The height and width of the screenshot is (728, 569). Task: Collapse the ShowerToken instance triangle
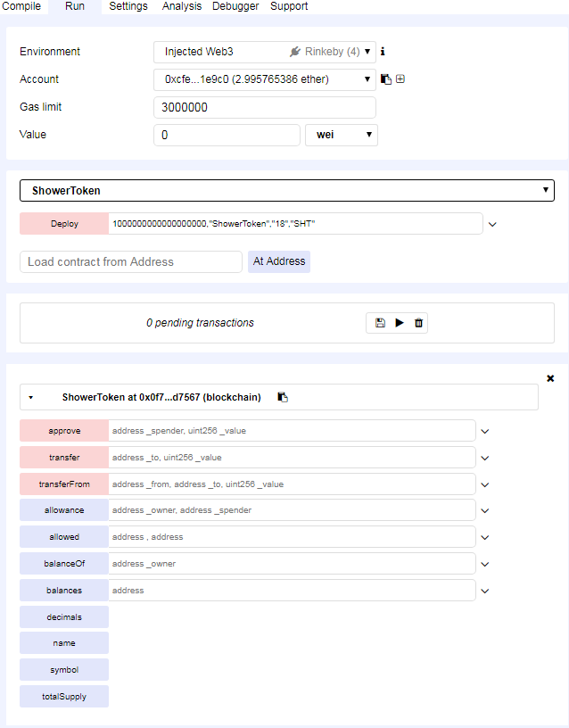tap(30, 397)
